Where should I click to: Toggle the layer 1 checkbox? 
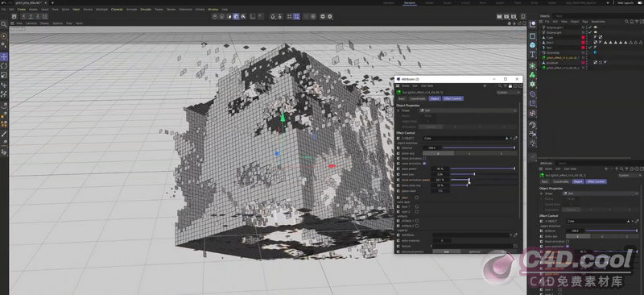pyautogui.click(x=416, y=206)
